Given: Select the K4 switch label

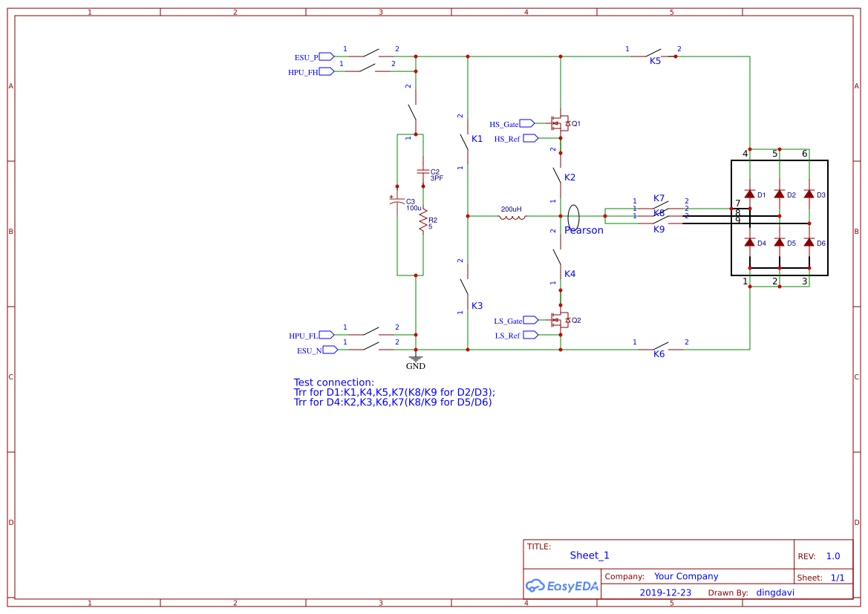Looking at the screenshot, I should tap(570, 273).
